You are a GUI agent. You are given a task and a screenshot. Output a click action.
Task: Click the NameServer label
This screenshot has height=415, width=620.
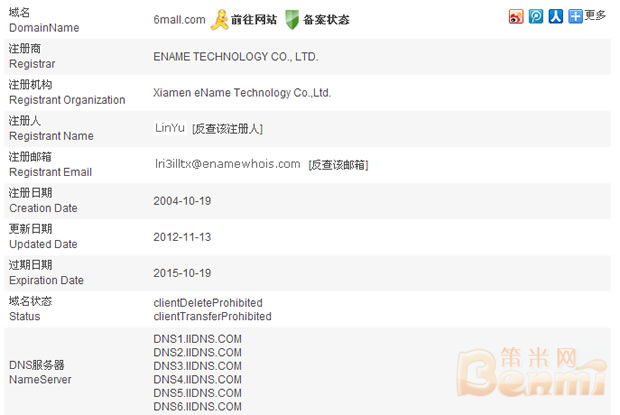(40, 380)
